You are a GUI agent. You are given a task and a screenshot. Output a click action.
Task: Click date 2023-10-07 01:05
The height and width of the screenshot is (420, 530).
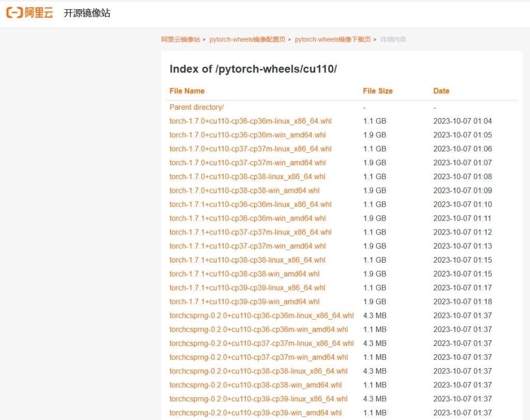click(462, 135)
